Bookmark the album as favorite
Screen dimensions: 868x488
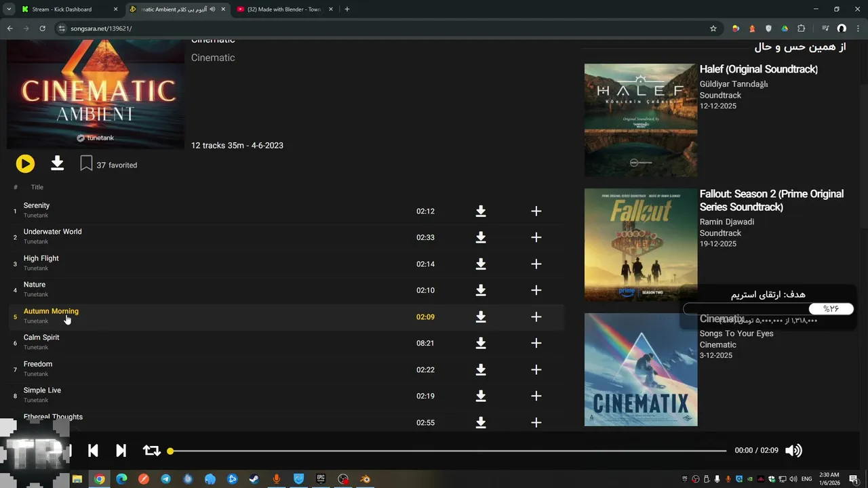tap(86, 164)
